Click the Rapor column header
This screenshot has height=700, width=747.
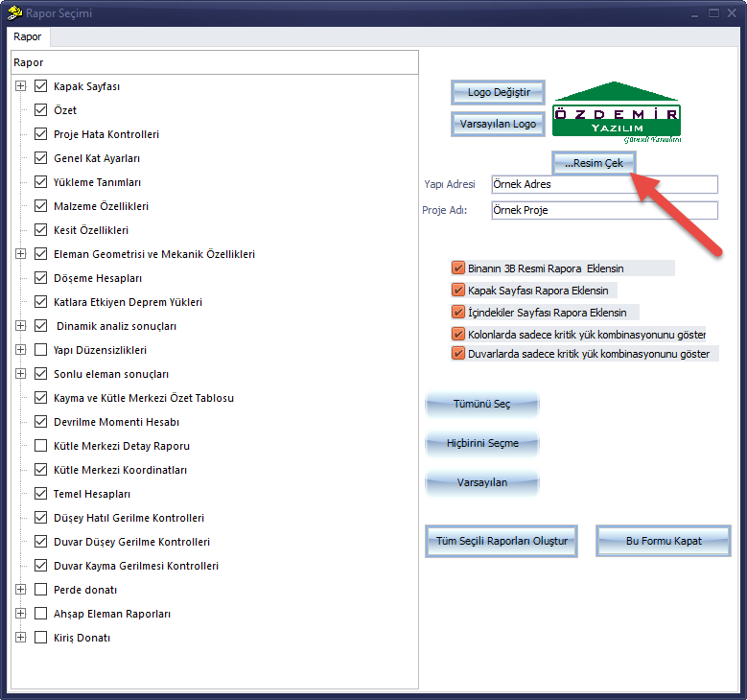pyautogui.click(x=215, y=62)
